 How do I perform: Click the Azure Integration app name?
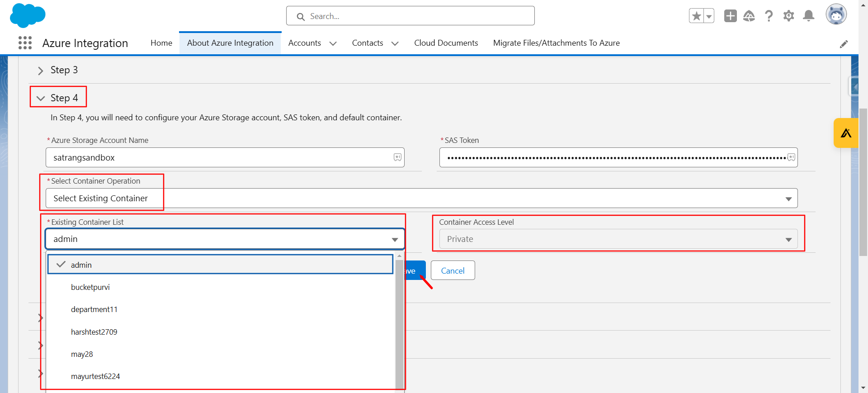point(85,43)
